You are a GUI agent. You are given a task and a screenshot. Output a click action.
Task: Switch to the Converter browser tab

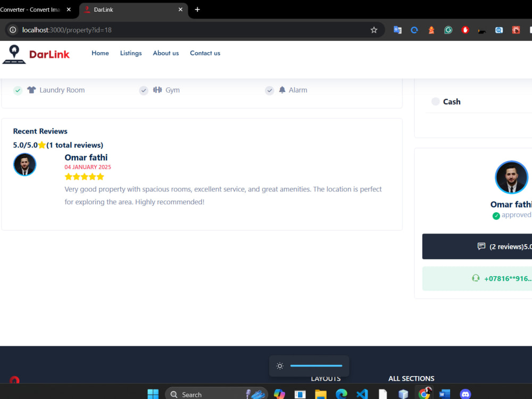pyautogui.click(x=30, y=10)
